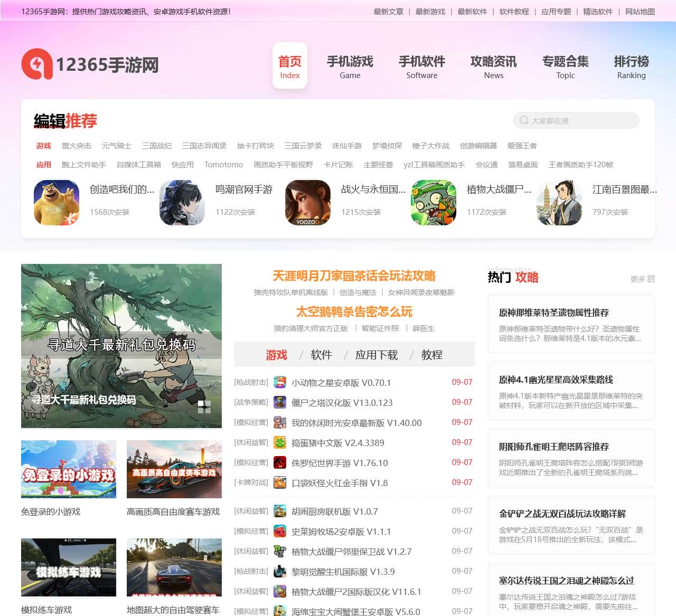
Task: Click the 软件教程 top link
Action: coord(514,12)
